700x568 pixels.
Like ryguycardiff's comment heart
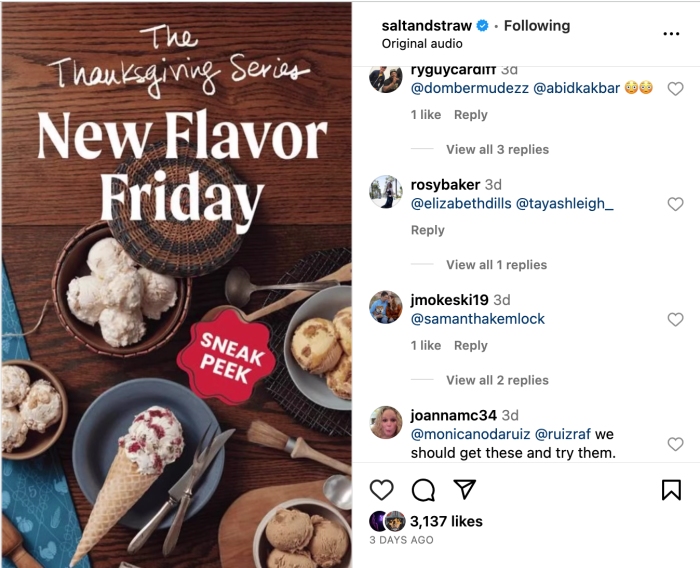(675, 89)
